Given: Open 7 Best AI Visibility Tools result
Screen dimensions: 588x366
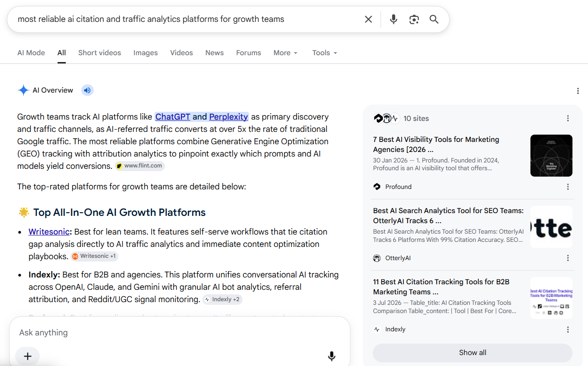Looking at the screenshot, I should [436, 144].
